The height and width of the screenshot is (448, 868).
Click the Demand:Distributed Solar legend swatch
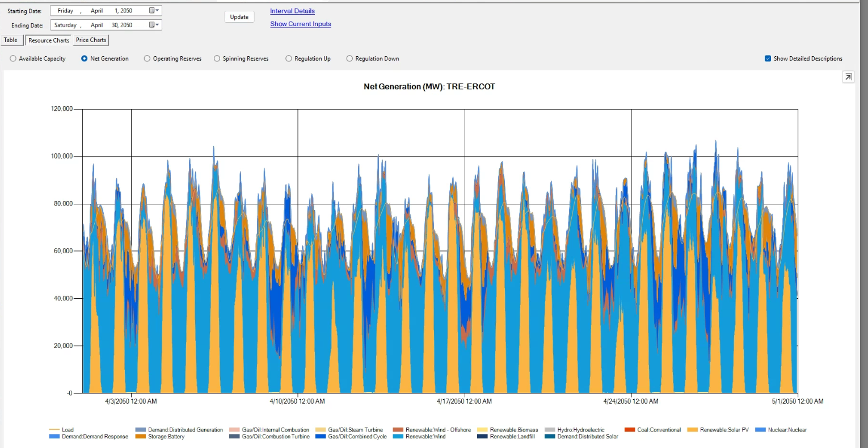550,437
